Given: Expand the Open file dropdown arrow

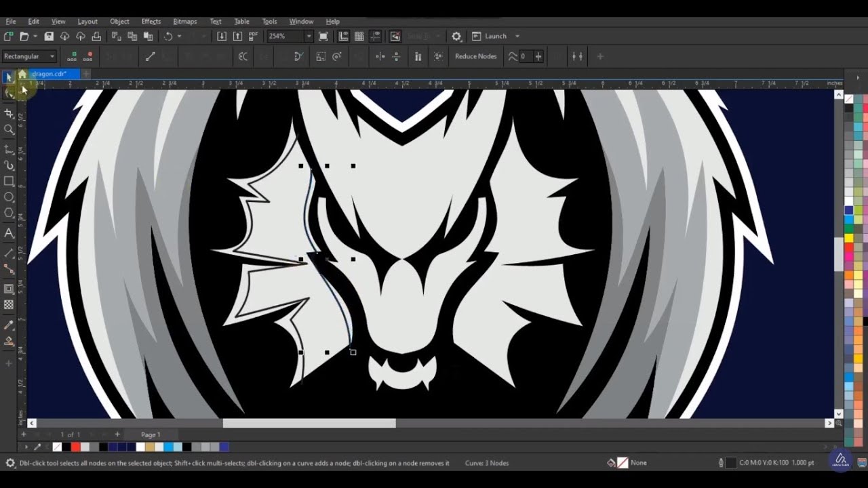Looking at the screenshot, I should coord(35,36).
